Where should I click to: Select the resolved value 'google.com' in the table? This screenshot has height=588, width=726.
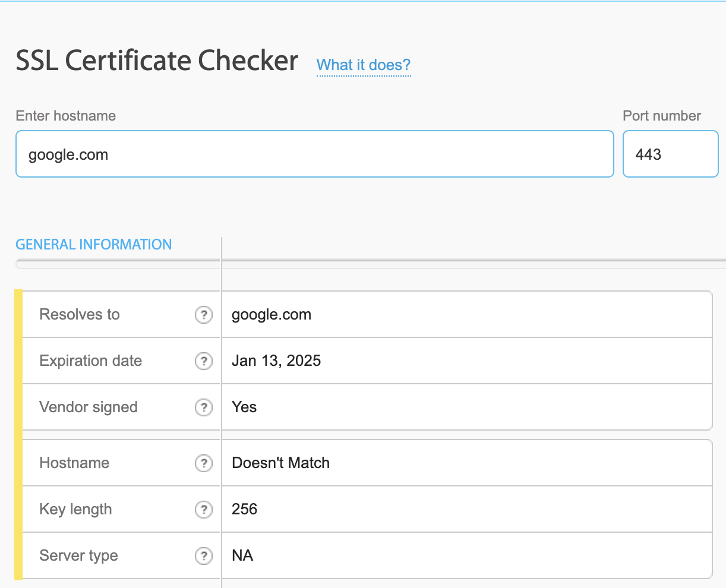click(x=272, y=315)
